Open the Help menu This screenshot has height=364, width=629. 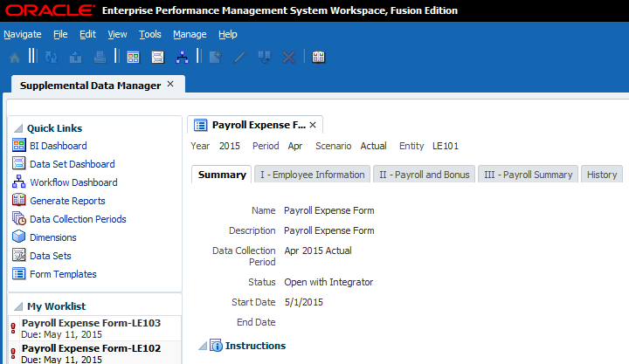click(228, 34)
